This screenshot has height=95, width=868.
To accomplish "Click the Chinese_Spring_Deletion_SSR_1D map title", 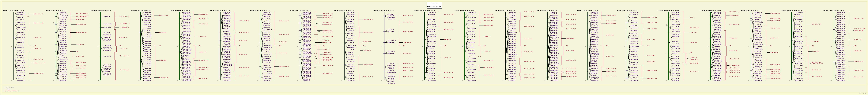I will tap(100, 10).
